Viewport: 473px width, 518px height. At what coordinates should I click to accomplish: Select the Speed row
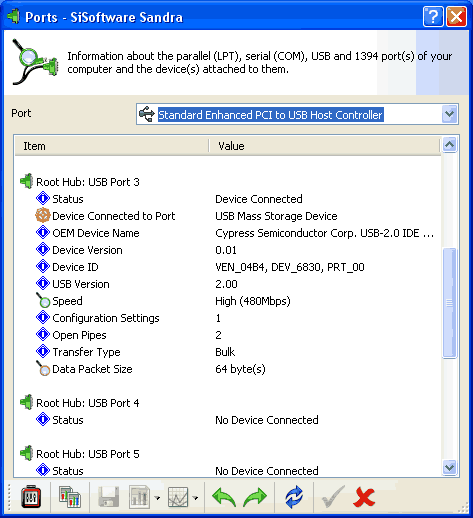tap(228, 301)
